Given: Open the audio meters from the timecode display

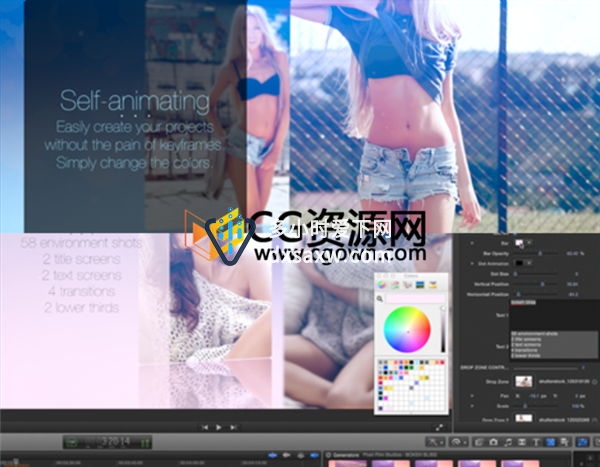Looking at the screenshot, I should tap(145, 443).
